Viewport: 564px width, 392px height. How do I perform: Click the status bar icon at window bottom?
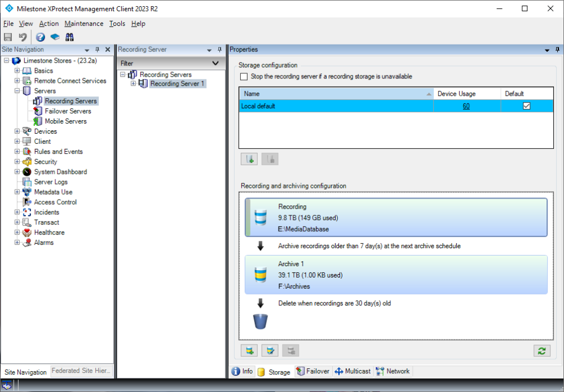(7, 386)
